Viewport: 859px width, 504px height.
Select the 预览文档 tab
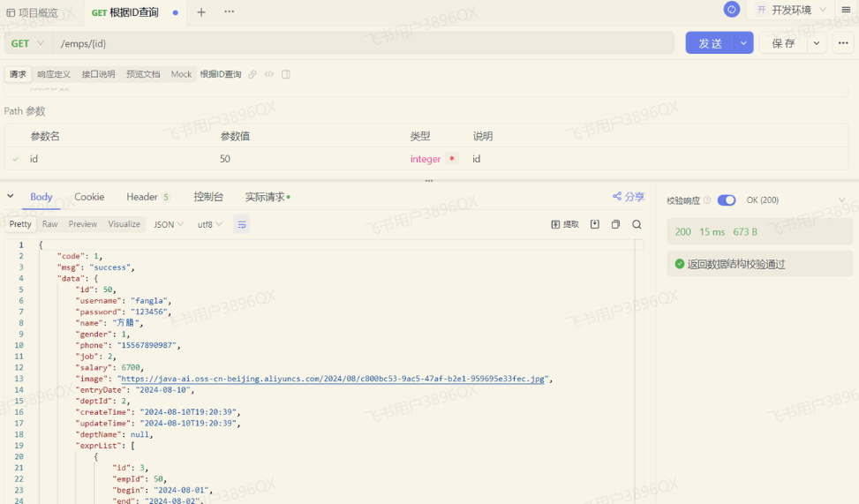point(143,74)
